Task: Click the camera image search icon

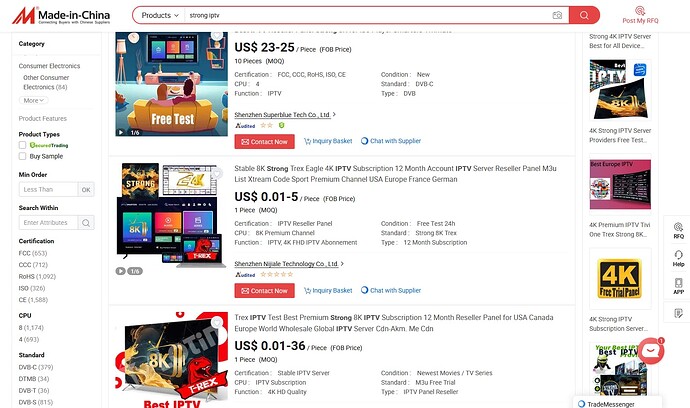Action: [x=557, y=15]
